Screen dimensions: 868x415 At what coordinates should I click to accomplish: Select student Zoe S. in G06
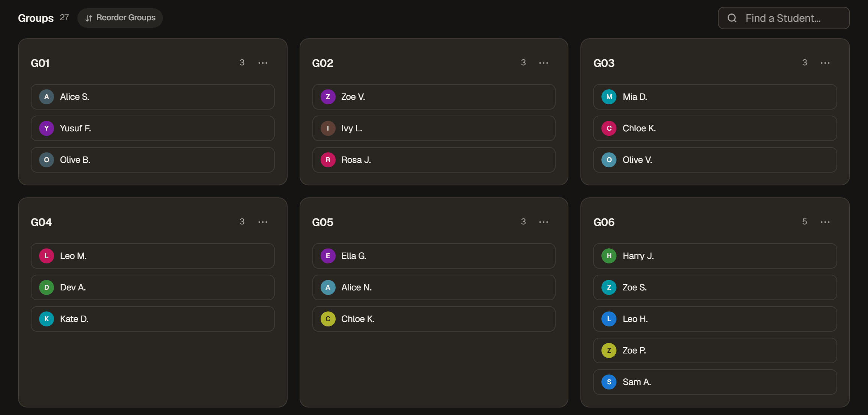point(715,287)
